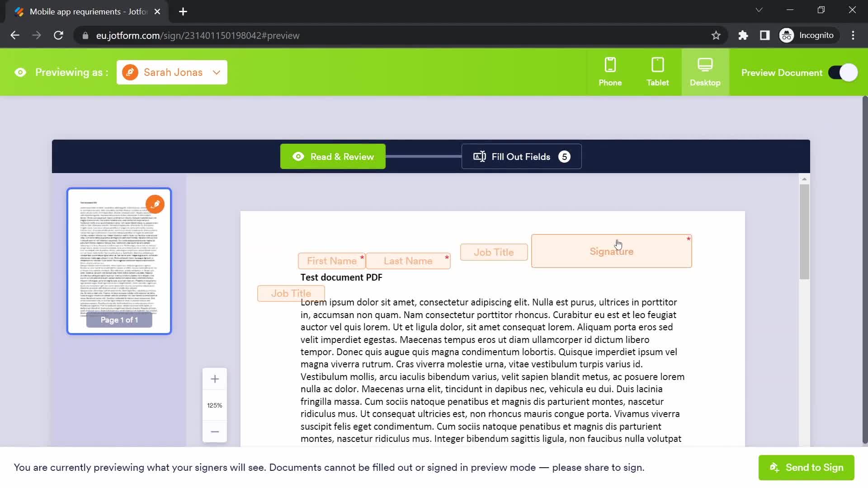868x488 pixels.
Task: Switch to Phone preview mode
Action: click(x=610, y=71)
